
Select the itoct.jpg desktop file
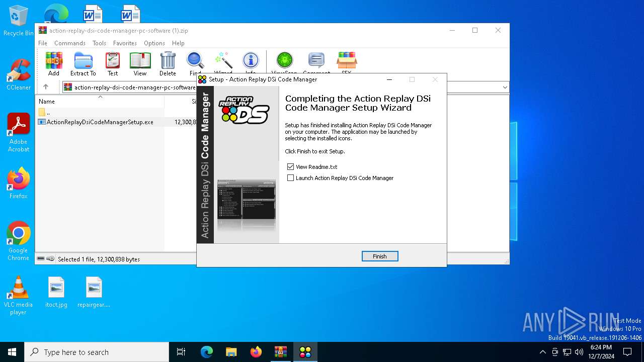click(56, 292)
